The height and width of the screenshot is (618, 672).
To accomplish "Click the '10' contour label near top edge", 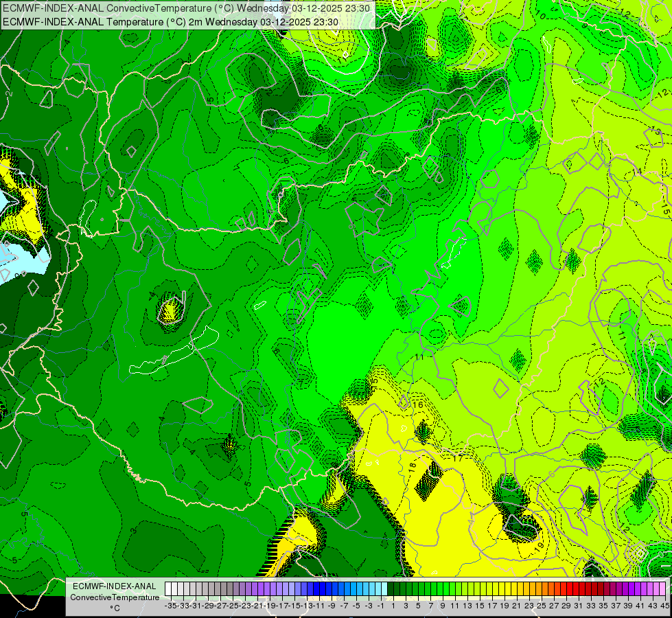I will point(540,16).
